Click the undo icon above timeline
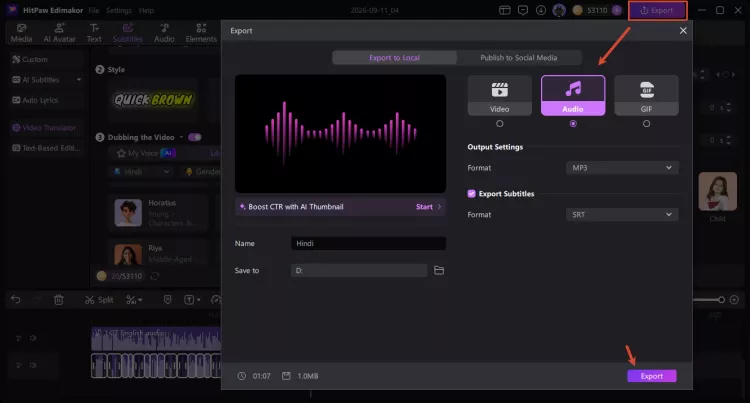 tap(16, 300)
